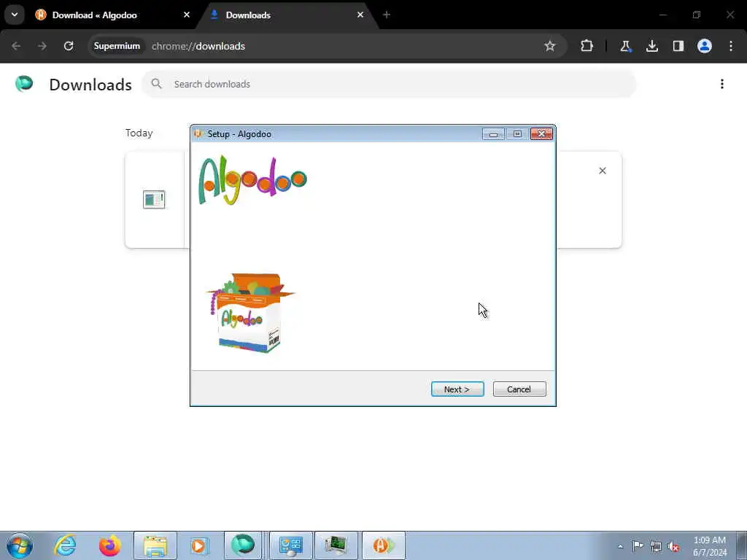The image size is (747, 560).
Task: Open a new browser tab
Action: [x=387, y=15]
